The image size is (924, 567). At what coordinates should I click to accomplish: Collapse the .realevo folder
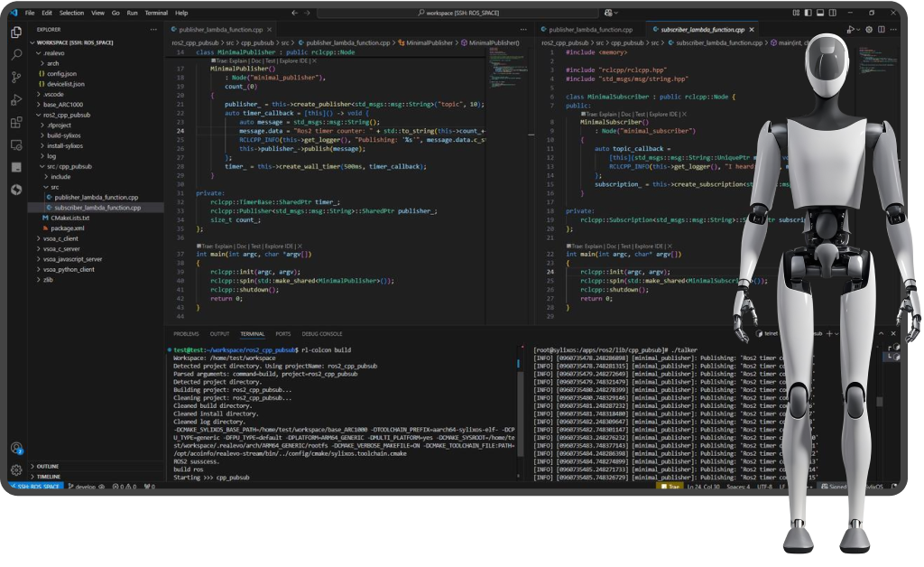(x=53, y=53)
